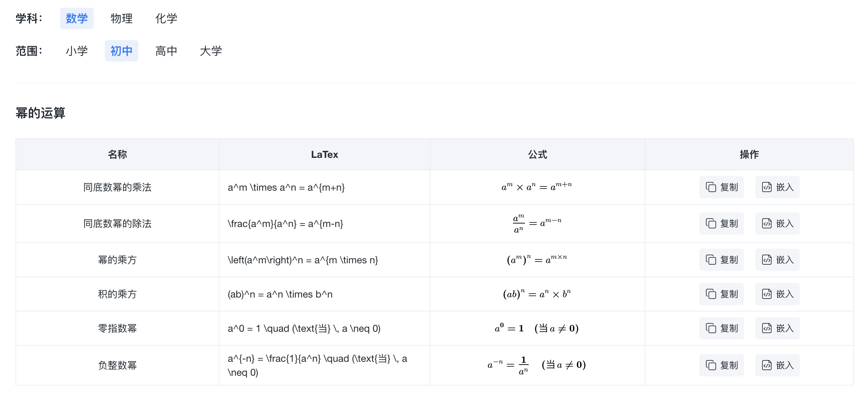Screen dimensions: 868x396
Task: Click the 积的乘方 rendered formula
Action: (x=537, y=294)
